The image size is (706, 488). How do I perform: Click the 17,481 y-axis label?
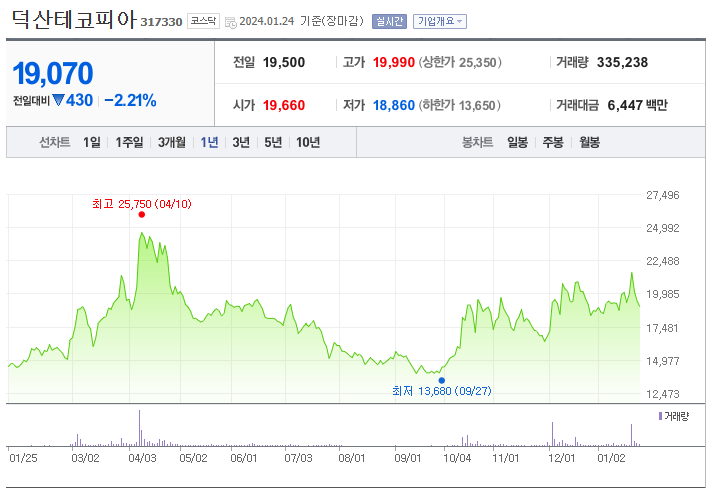click(x=662, y=328)
